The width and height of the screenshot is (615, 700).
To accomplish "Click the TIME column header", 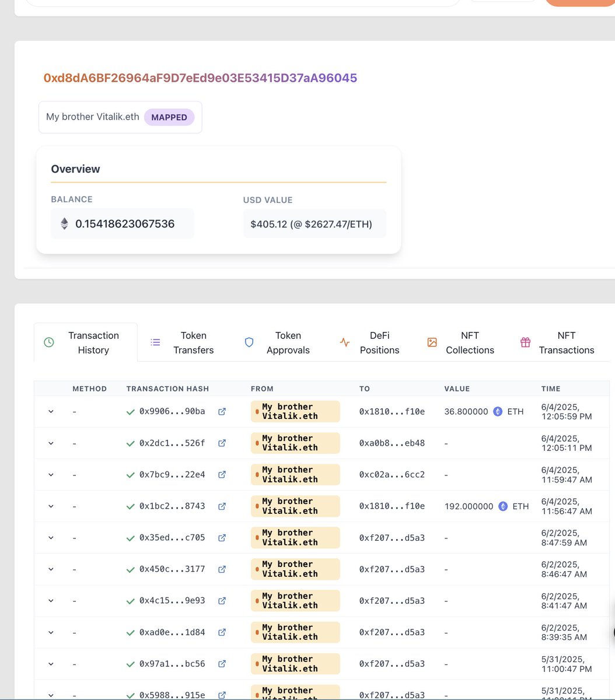I will pos(551,388).
